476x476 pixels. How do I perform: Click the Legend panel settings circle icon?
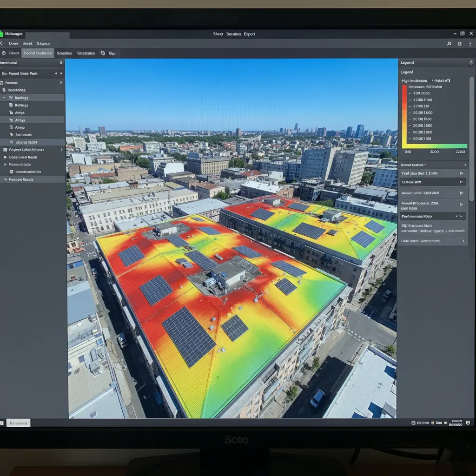[471, 62]
